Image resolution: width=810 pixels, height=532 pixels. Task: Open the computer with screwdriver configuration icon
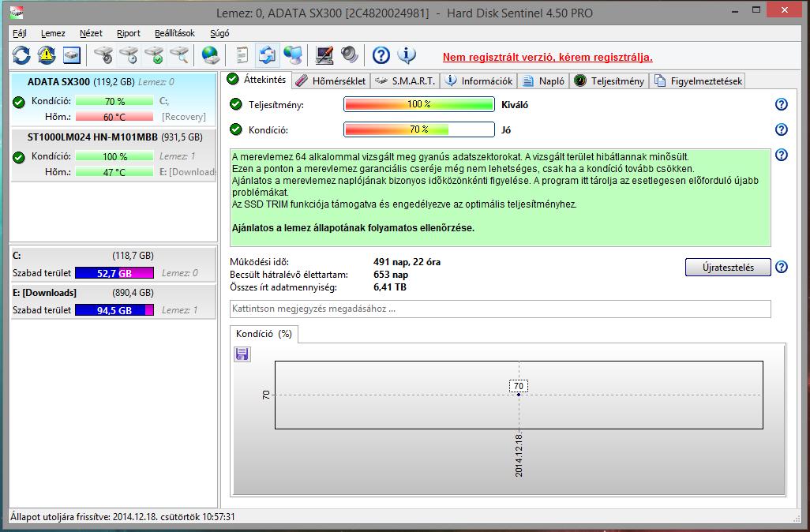click(x=324, y=54)
